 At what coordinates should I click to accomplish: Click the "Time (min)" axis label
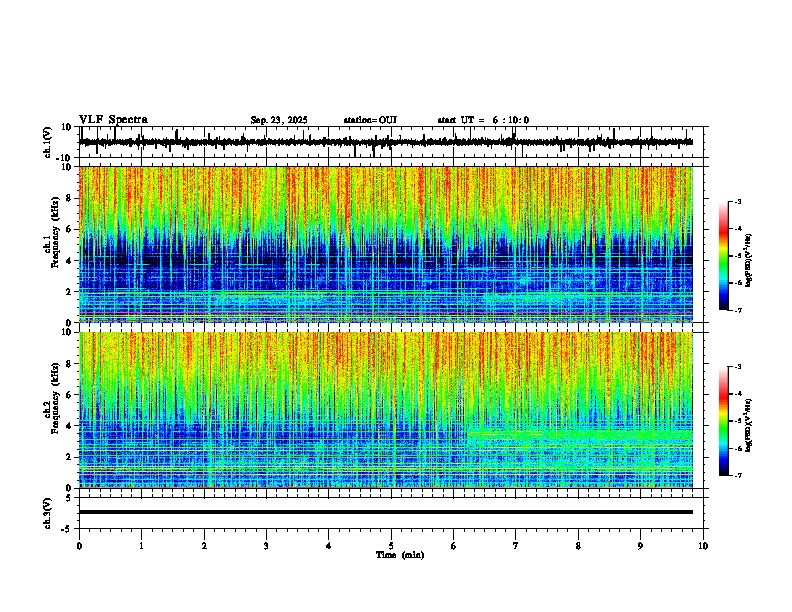pyautogui.click(x=400, y=555)
